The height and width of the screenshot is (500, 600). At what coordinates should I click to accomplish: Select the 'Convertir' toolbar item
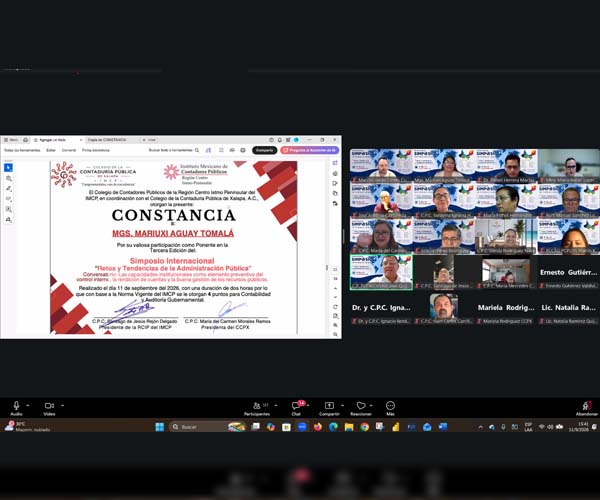tap(69, 150)
